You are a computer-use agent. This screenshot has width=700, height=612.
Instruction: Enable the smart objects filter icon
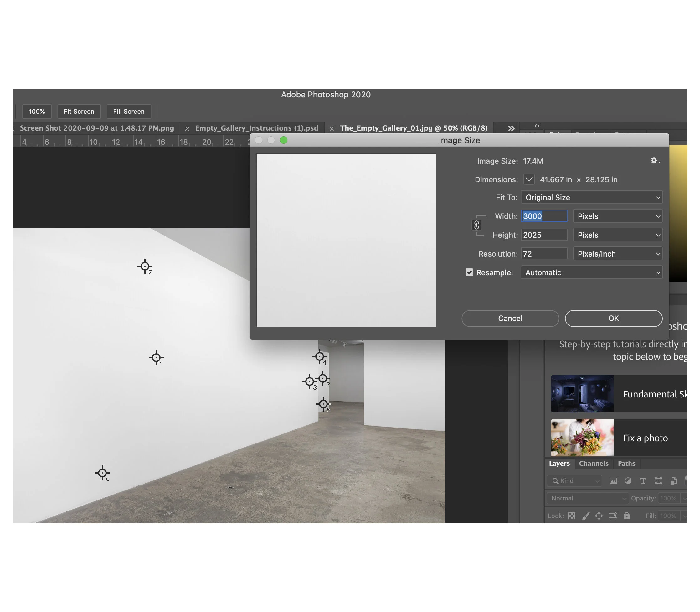673,481
